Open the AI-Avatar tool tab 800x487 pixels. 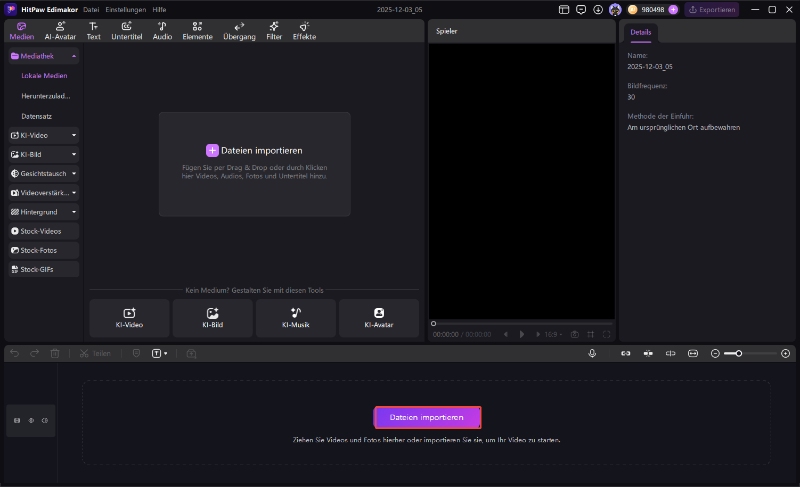[x=61, y=30]
